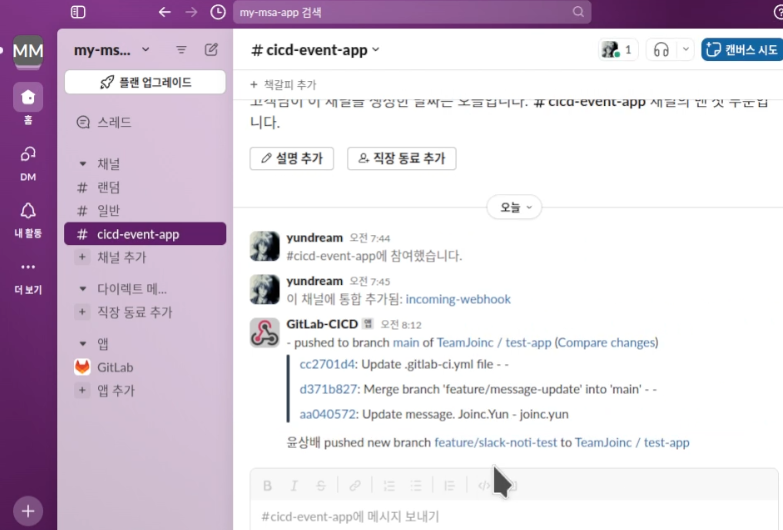Open the DM tab
The image size is (783, 530).
point(28,163)
